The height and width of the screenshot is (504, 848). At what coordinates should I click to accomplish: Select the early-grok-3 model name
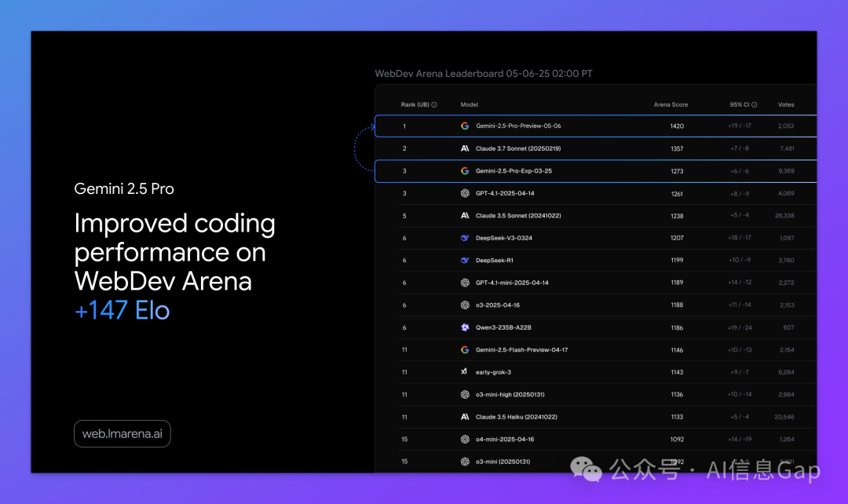click(x=493, y=372)
